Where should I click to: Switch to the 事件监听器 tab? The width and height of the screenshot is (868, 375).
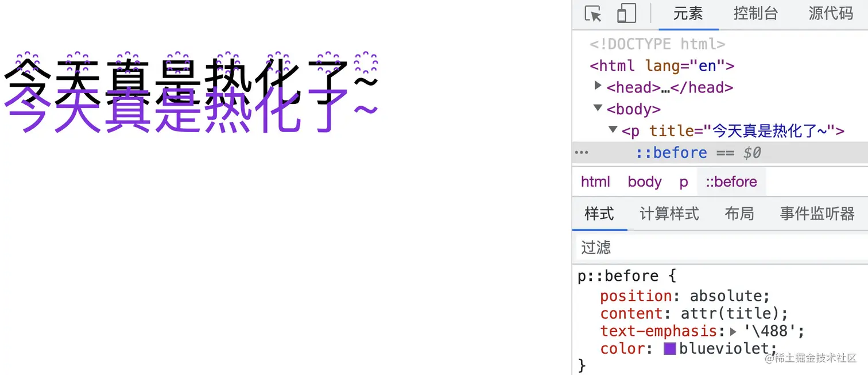click(817, 214)
